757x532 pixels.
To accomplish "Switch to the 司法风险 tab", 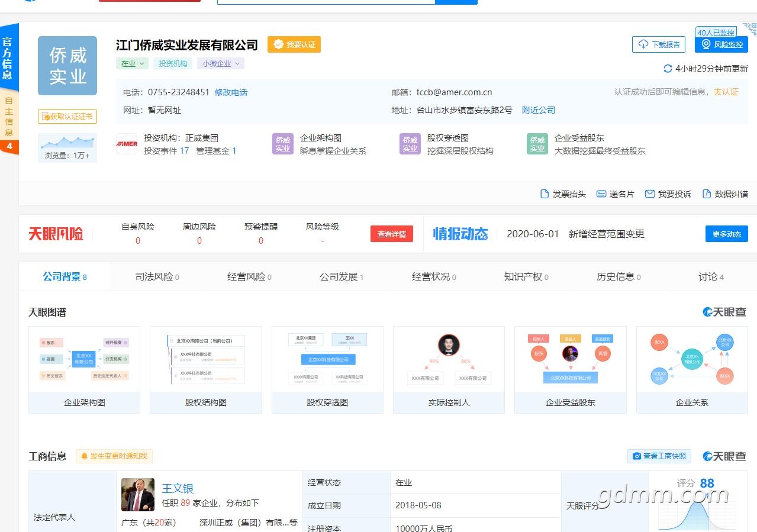I will click(x=157, y=276).
